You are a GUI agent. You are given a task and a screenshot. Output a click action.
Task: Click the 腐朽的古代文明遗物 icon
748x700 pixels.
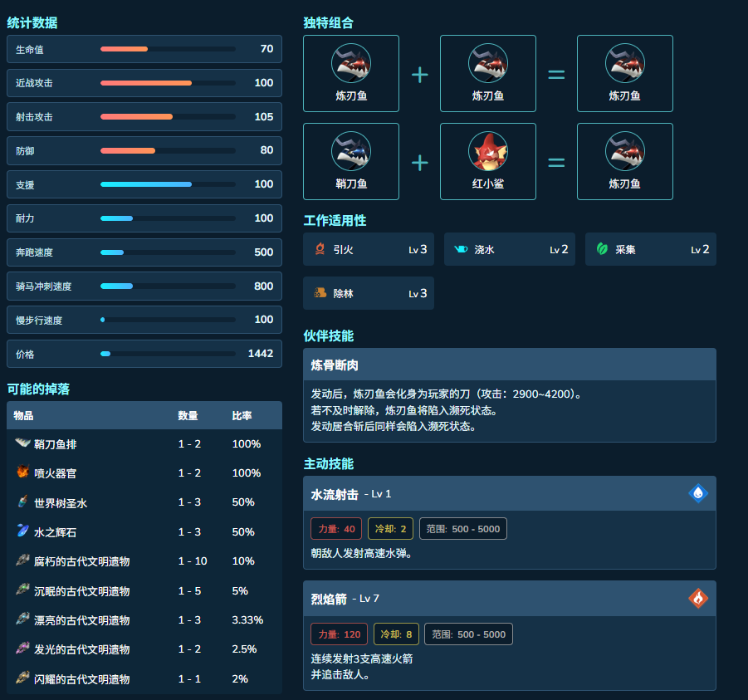tap(22, 560)
